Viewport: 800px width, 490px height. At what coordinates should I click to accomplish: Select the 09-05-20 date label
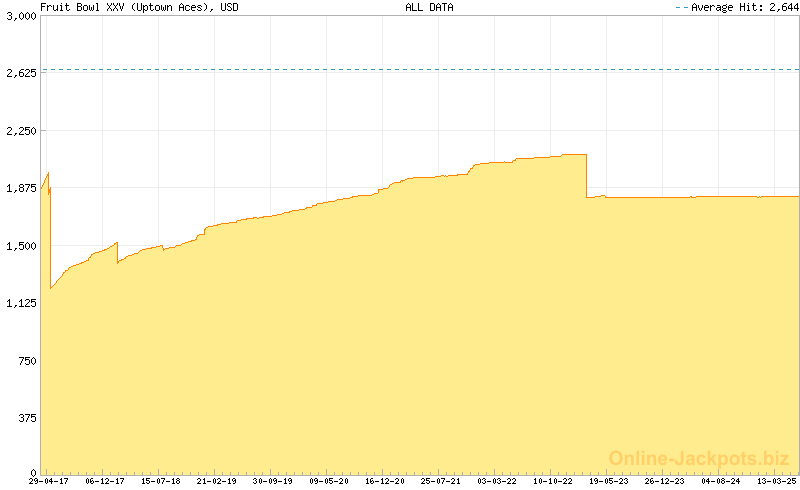329,481
